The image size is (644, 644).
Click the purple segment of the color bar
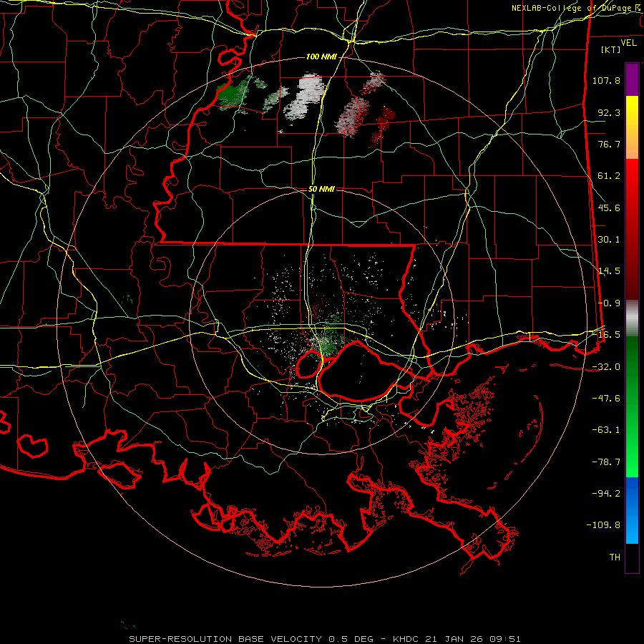coord(632,79)
